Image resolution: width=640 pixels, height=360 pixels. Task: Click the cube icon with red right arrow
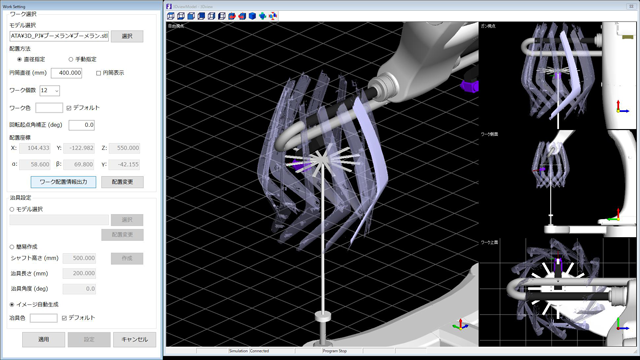[x=232, y=16]
